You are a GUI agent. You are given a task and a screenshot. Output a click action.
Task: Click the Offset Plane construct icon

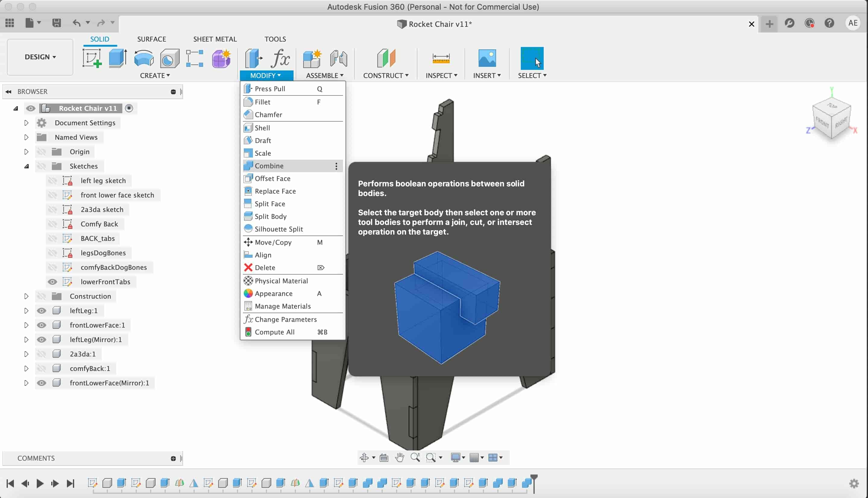[386, 58]
